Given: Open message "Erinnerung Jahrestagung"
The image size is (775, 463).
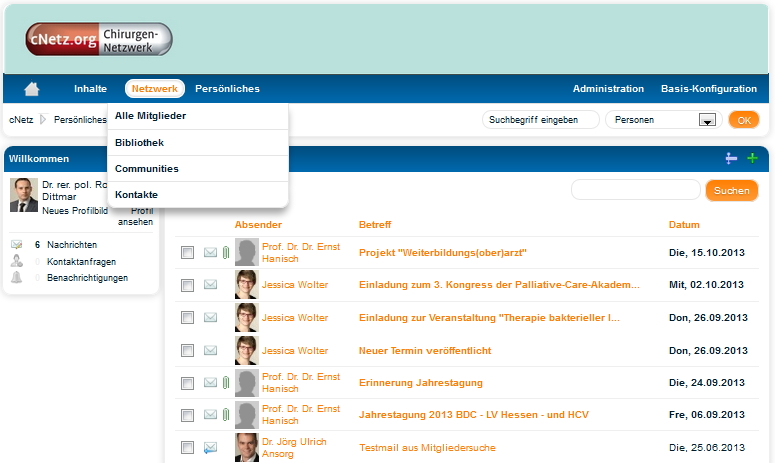Looking at the screenshot, I should pos(421,383).
